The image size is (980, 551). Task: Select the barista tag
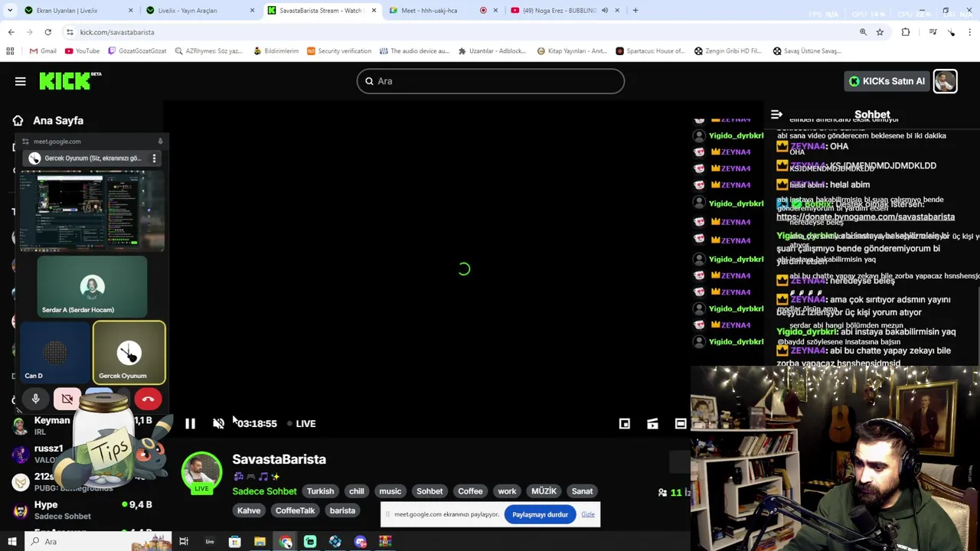[x=342, y=510]
